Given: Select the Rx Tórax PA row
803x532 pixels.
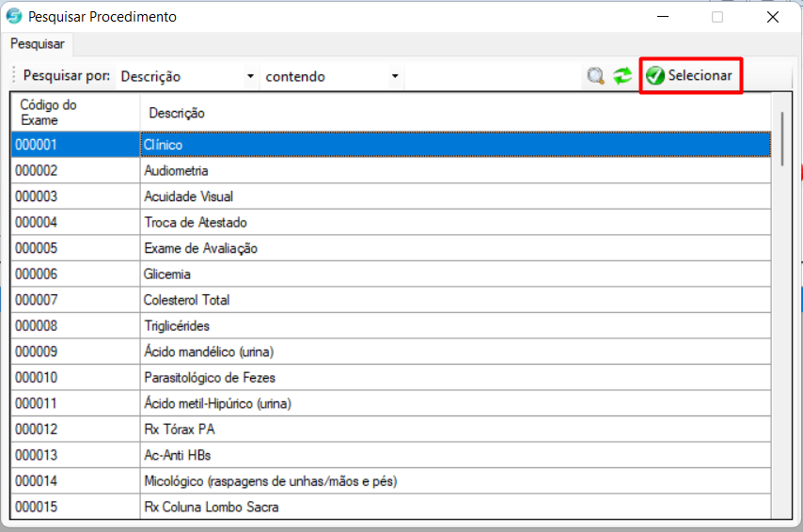Looking at the screenshot, I should [455, 430].
